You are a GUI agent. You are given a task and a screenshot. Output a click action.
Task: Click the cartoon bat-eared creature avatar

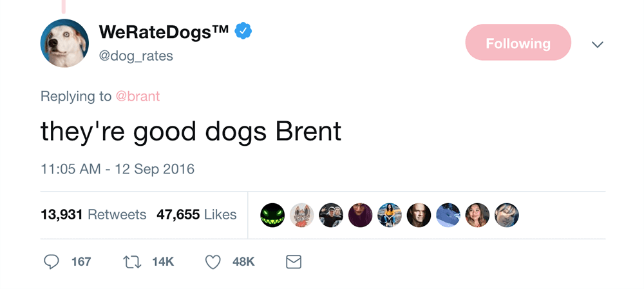pos(301,215)
